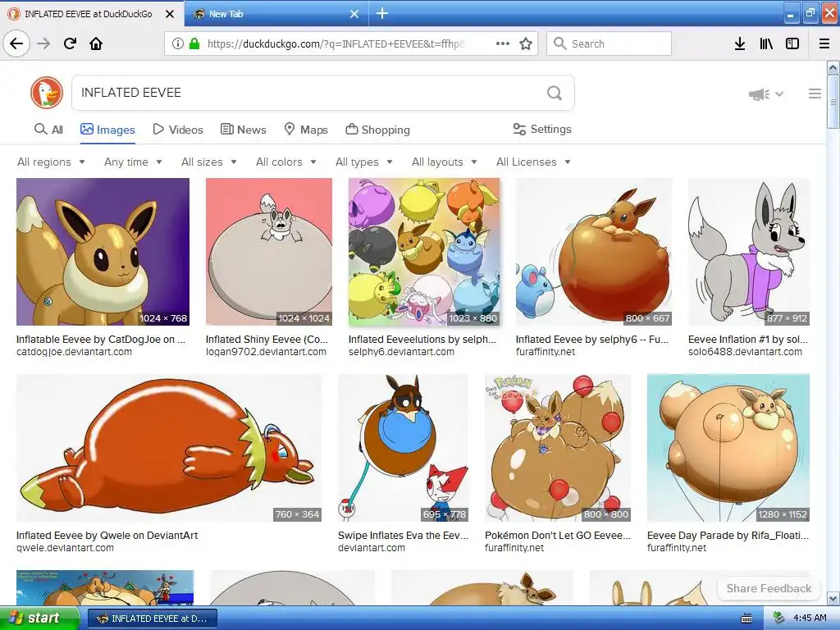Open the News results tab
840x630 pixels.
[x=243, y=130]
